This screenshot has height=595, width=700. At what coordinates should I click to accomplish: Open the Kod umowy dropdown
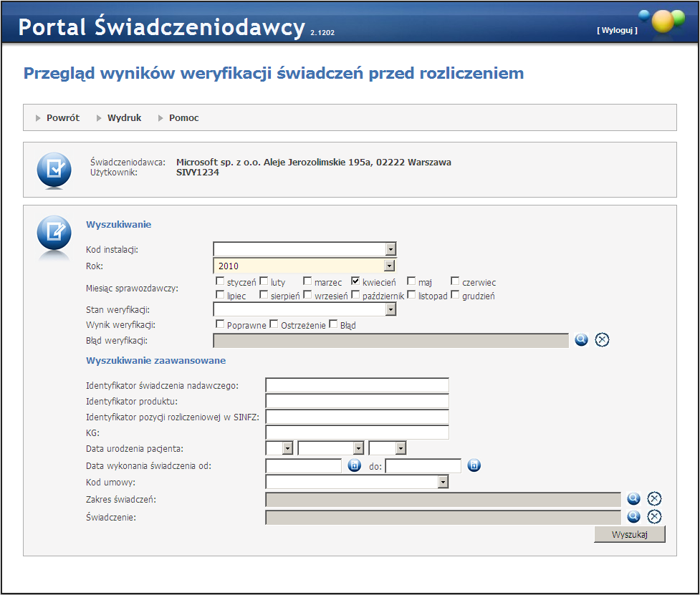pos(443,483)
